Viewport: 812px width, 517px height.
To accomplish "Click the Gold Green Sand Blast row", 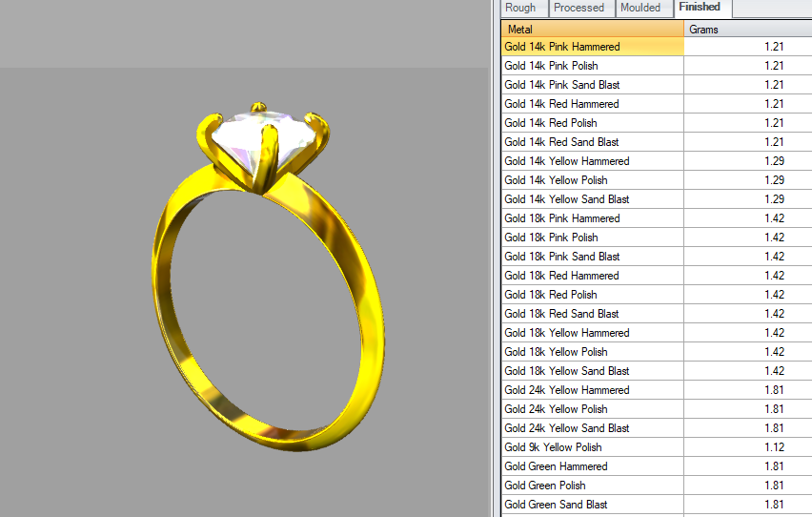I will click(556, 505).
